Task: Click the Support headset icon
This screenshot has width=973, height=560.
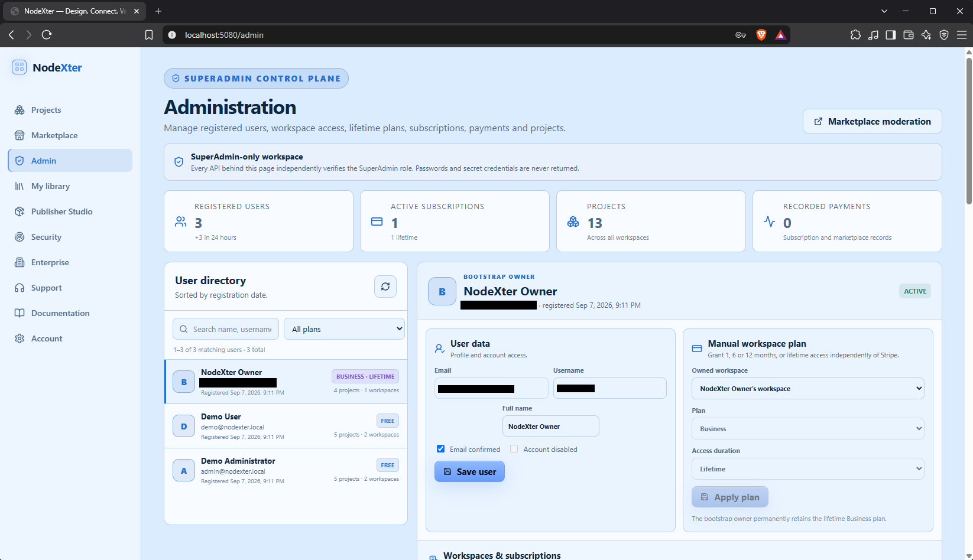Action: (20, 288)
